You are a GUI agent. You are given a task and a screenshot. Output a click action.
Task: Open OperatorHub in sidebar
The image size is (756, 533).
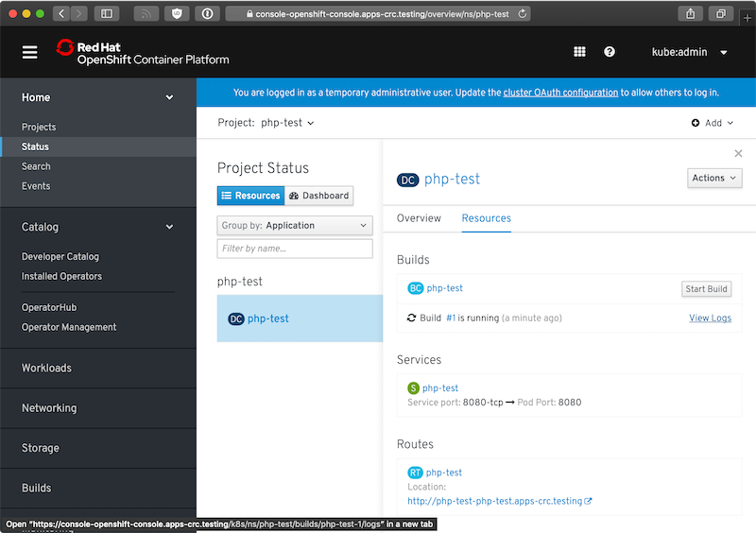pyautogui.click(x=49, y=307)
